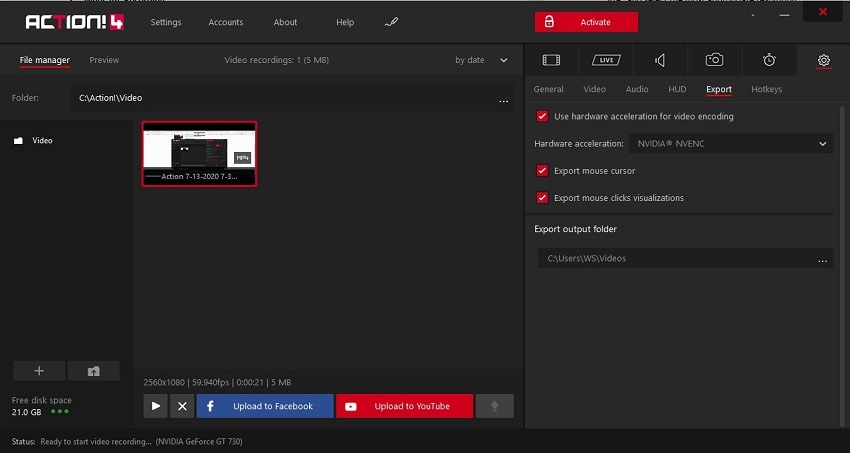Switch to the HUD settings tab

coord(677,89)
